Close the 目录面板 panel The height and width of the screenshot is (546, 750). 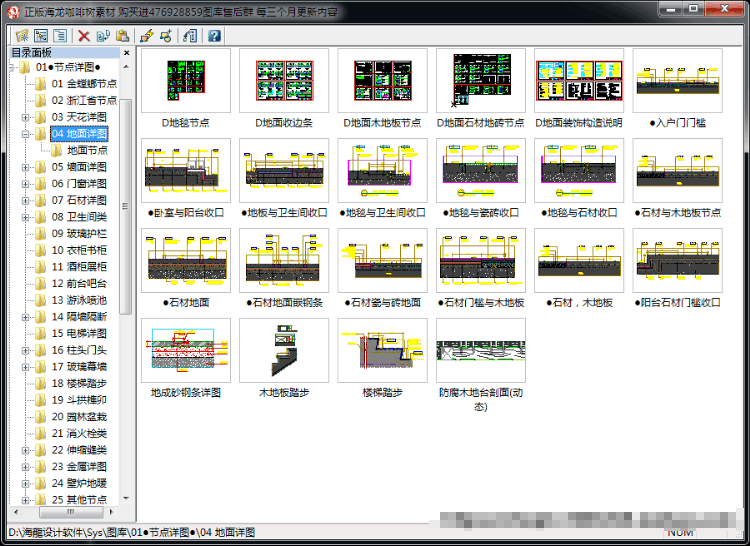click(x=127, y=53)
